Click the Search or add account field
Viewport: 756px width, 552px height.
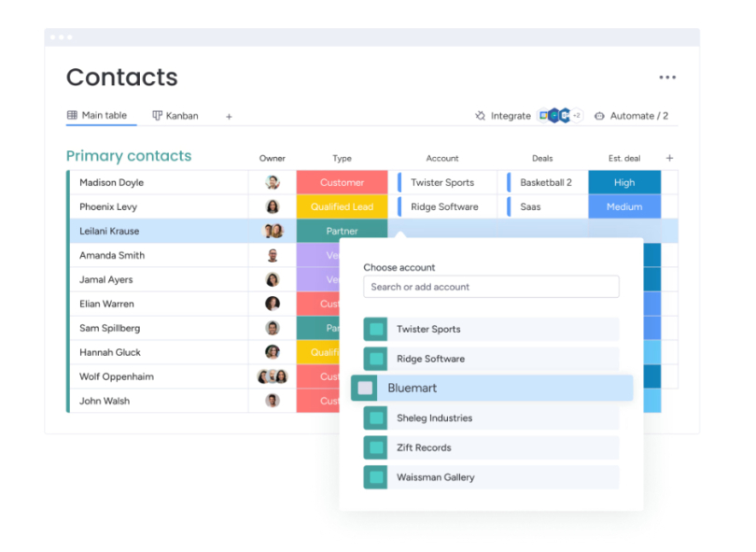(491, 286)
